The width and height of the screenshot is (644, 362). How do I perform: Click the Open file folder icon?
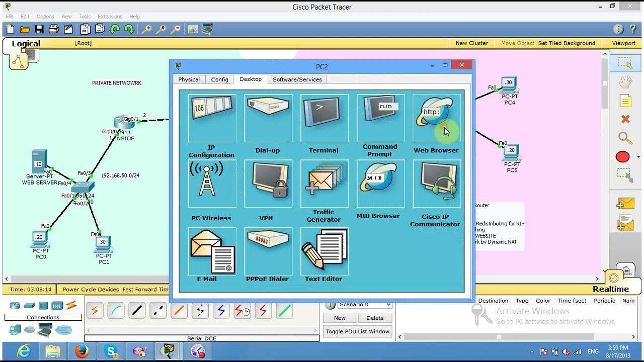click(25, 29)
